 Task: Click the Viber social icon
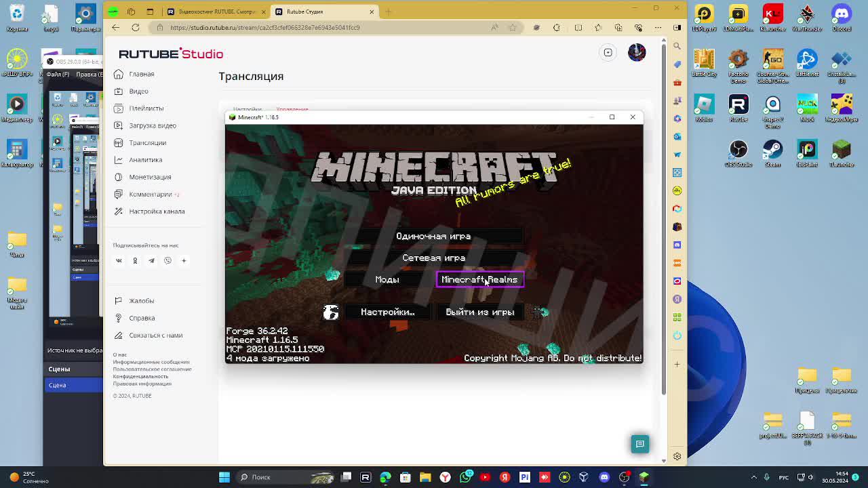(x=167, y=260)
